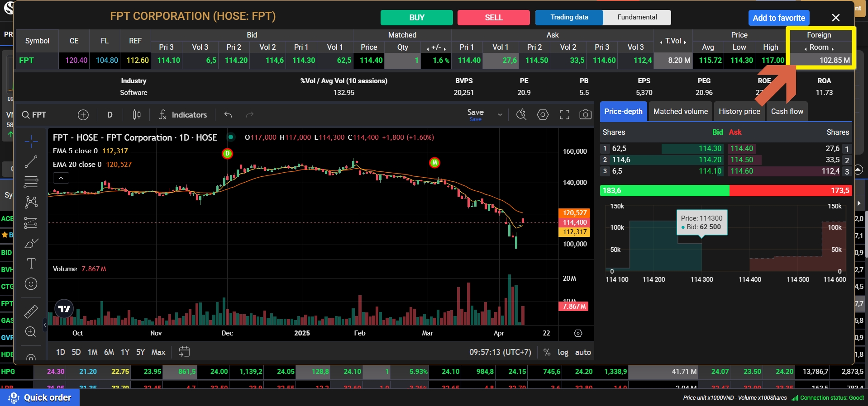Select the XABCD pattern tool

point(31,202)
